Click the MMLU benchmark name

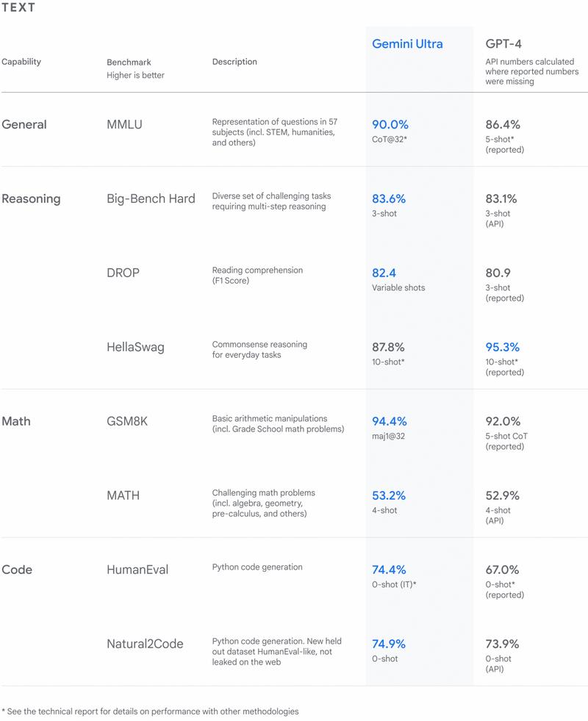click(125, 125)
